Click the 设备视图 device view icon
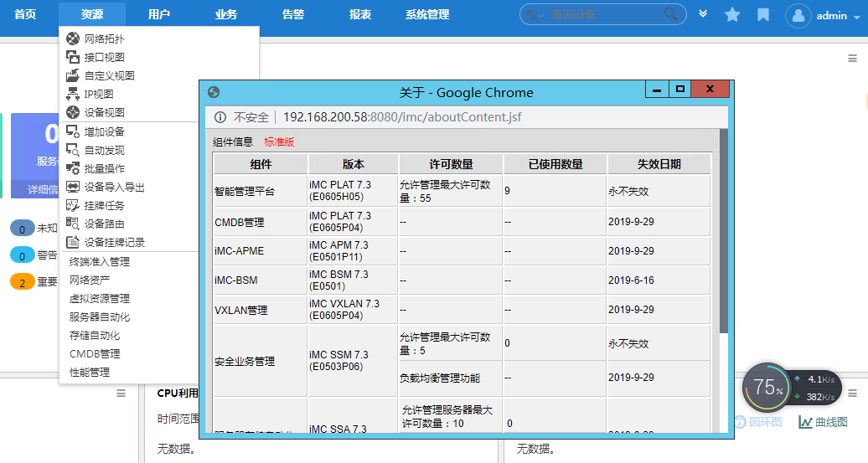The height and width of the screenshot is (463, 868). pos(73,112)
